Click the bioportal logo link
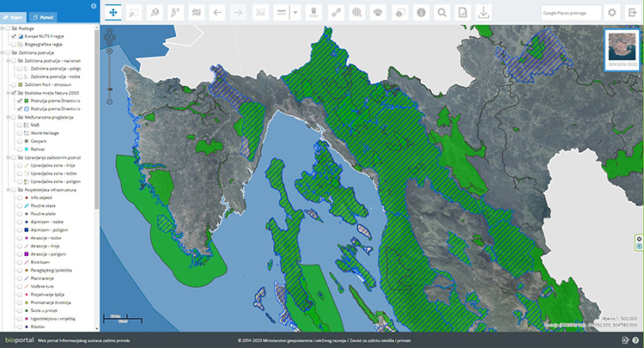The height and width of the screenshot is (348, 644). tap(17, 340)
